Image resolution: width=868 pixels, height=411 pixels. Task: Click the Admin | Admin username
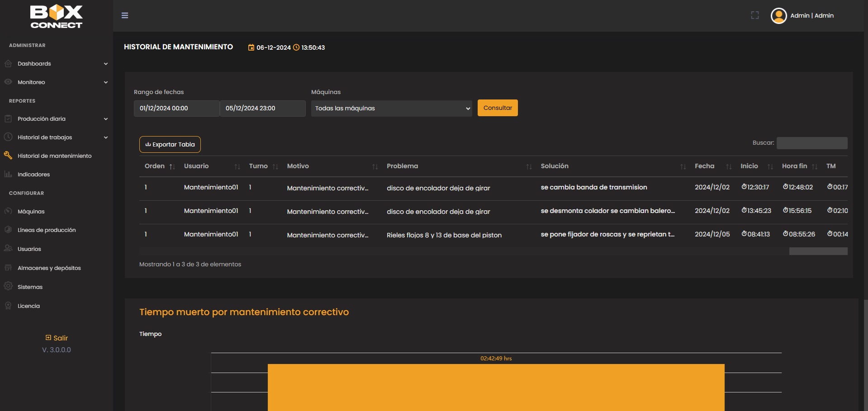(812, 15)
